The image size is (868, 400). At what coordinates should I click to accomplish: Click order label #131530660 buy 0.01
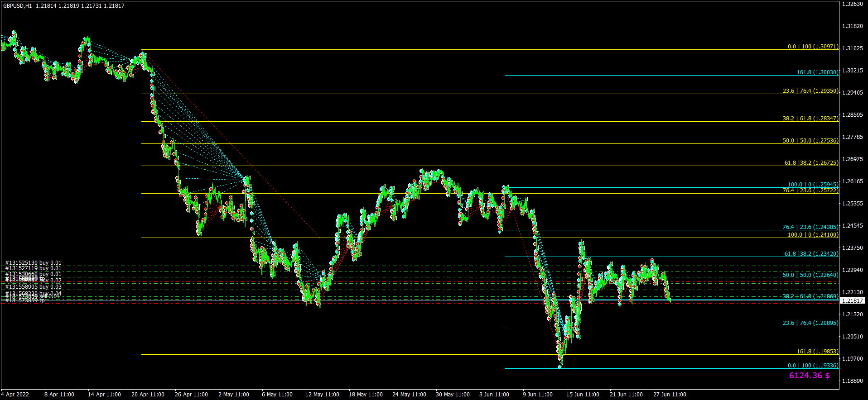(33, 274)
